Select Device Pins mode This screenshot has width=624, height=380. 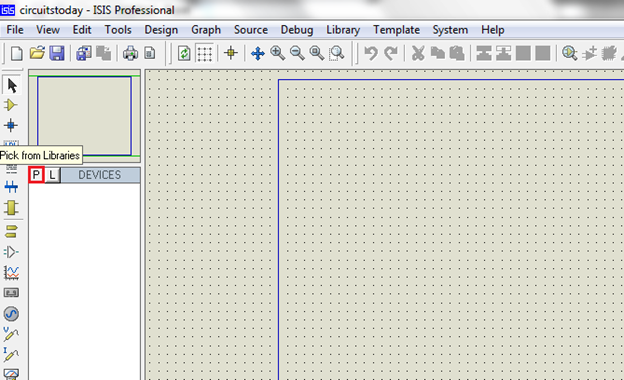pos(11,252)
